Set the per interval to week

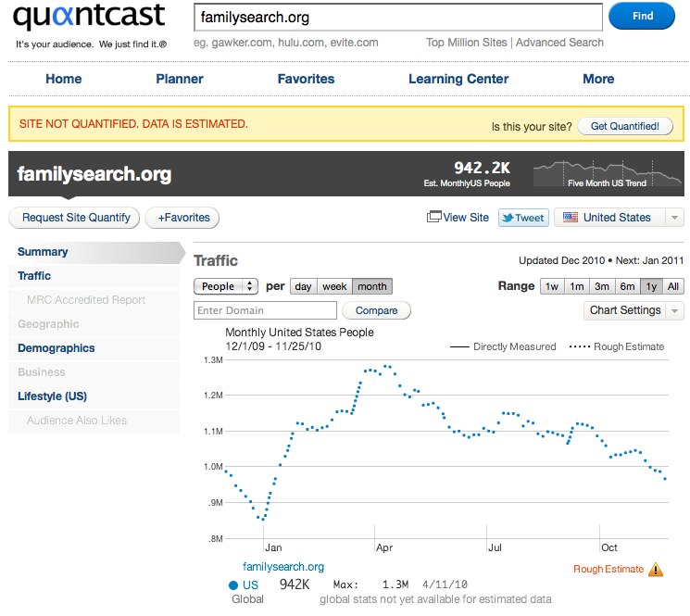[x=334, y=286]
